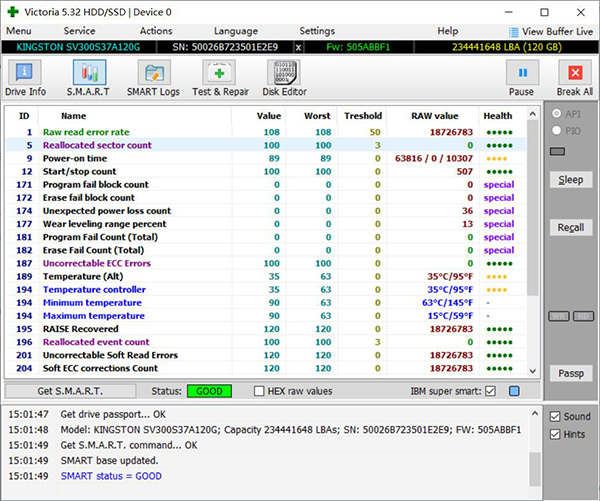Open the Drive Info panel
The image size is (600, 501).
click(25, 75)
